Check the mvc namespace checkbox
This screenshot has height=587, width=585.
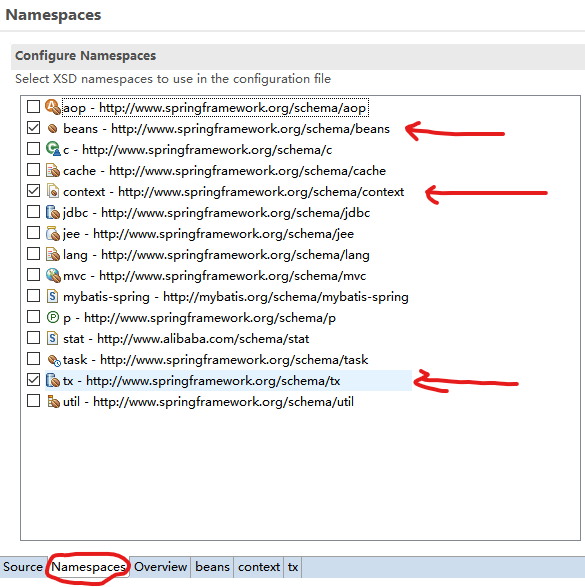pos(33,275)
